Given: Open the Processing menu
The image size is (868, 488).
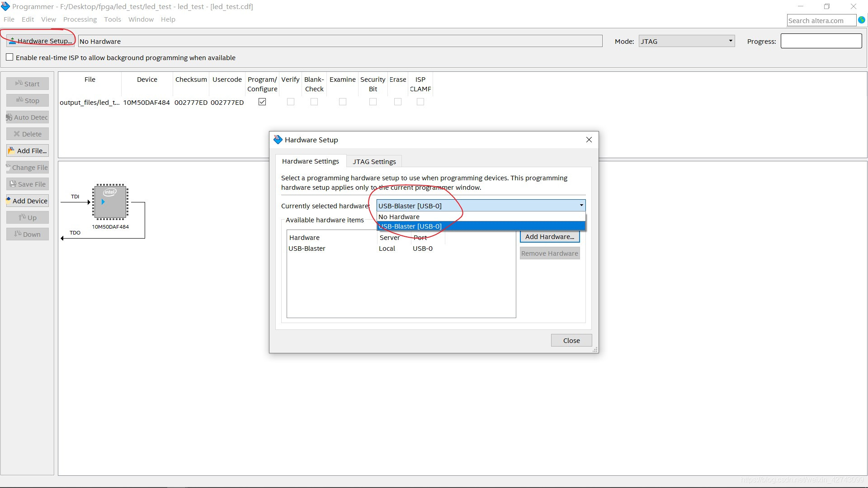Looking at the screenshot, I should [80, 19].
